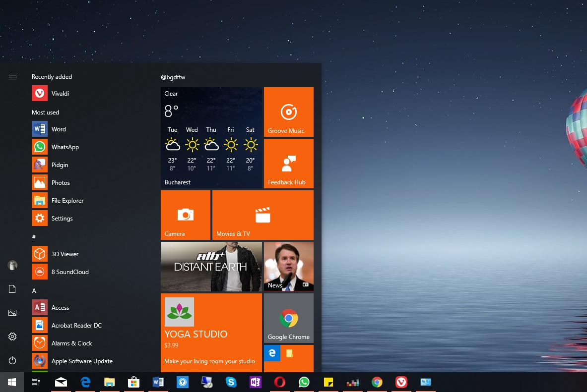Launch Microsoft Edge from the taskbar

(85, 382)
